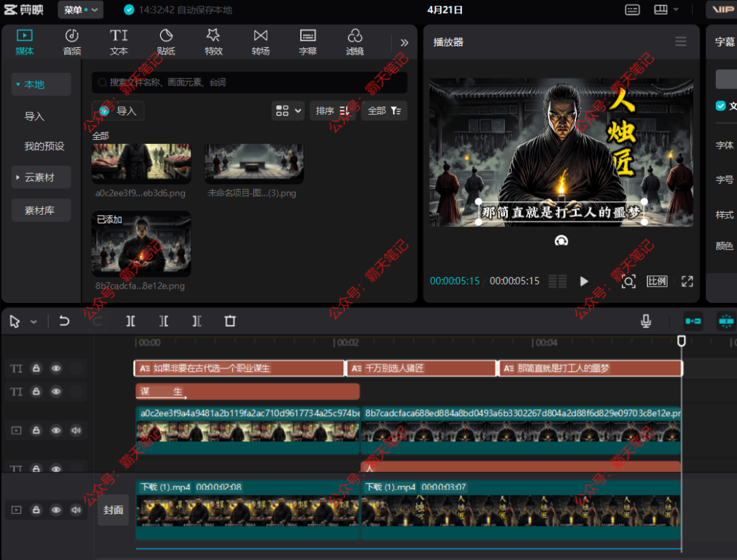This screenshot has height=560, width=737.
Task: Expand the 云素材 cloud materials item
Action: (42, 177)
